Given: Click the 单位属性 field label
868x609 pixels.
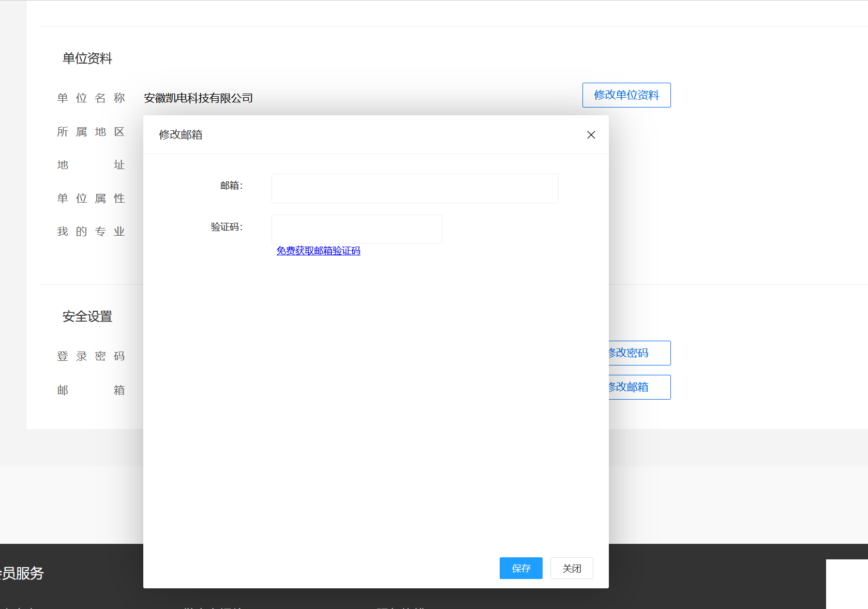Looking at the screenshot, I should tap(91, 199).
